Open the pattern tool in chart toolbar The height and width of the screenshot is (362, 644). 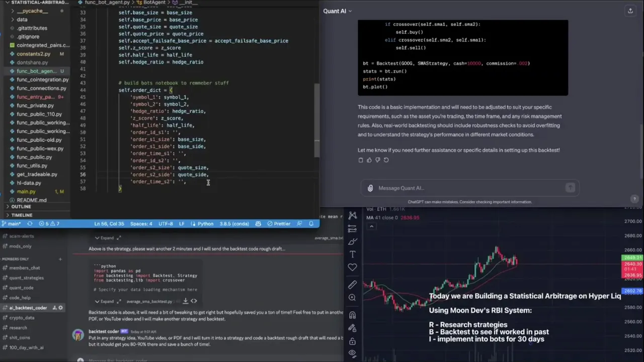click(353, 216)
